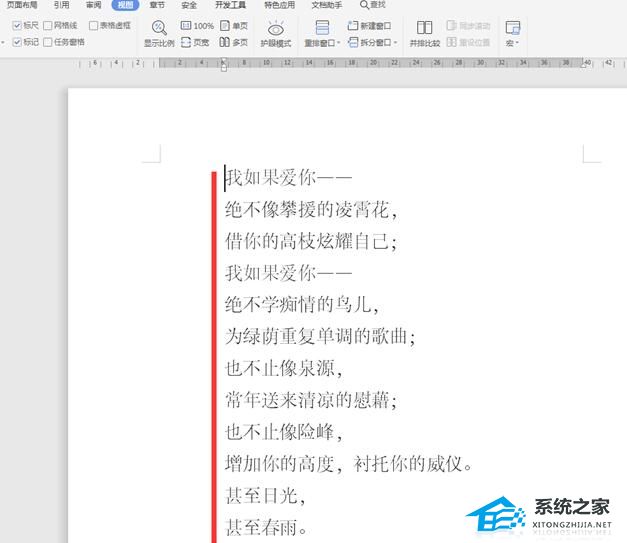Screen dimensions: 627x543
Task: Open the 引用 references tab
Action: click(62, 5)
